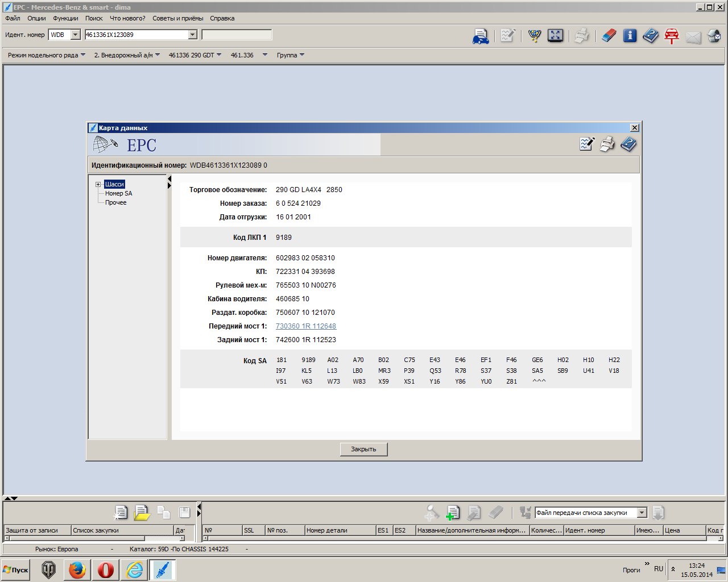Create new shopping list document icon
This screenshot has width=728, height=582.
pyautogui.click(x=121, y=513)
